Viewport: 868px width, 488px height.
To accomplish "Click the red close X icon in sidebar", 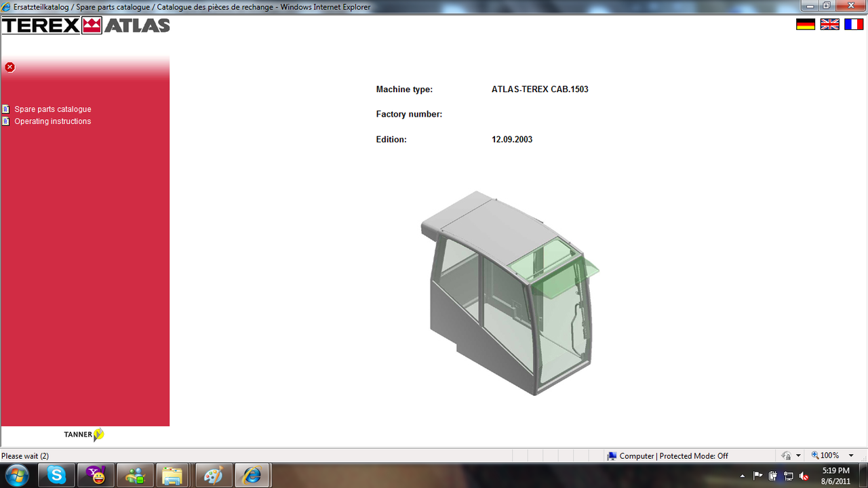I will [9, 67].
